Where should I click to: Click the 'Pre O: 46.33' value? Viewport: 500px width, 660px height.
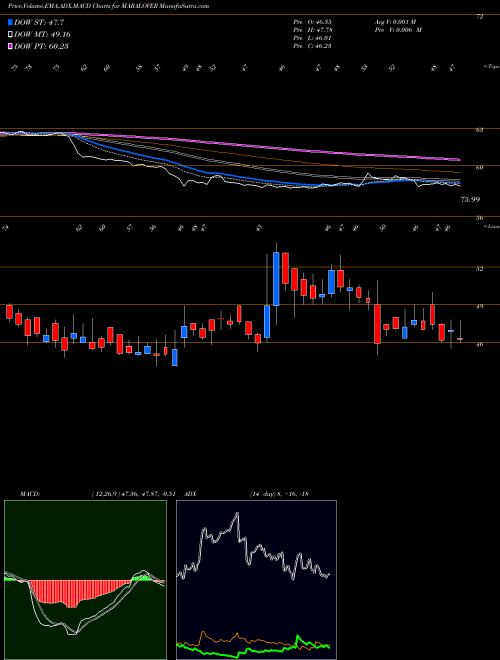click(312, 21)
